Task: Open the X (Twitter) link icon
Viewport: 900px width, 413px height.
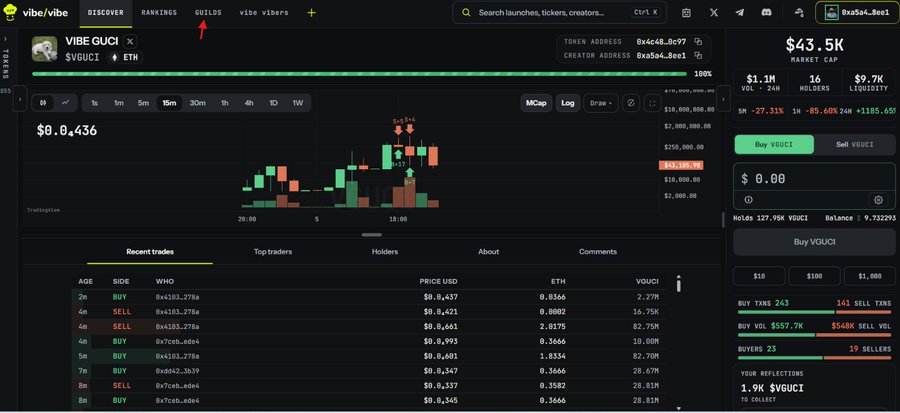Action: coord(713,13)
